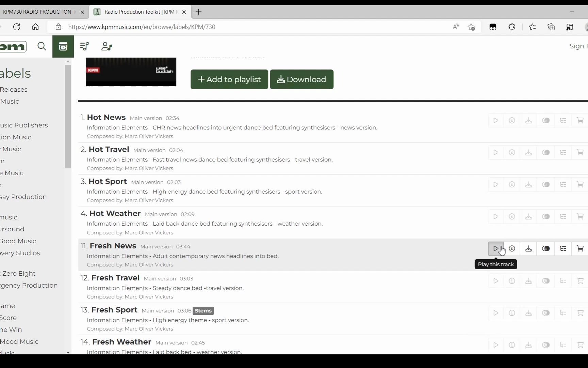Open info for Fresh Sport
This screenshot has width=588, height=368.
[512, 313]
